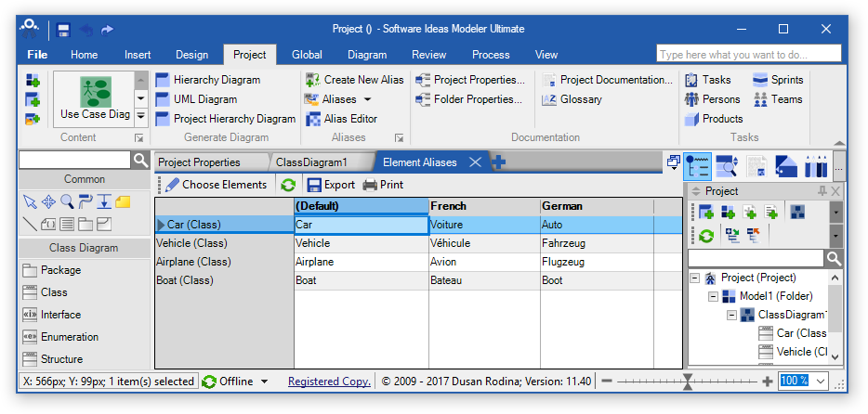Click the ribbon search box

click(x=749, y=55)
